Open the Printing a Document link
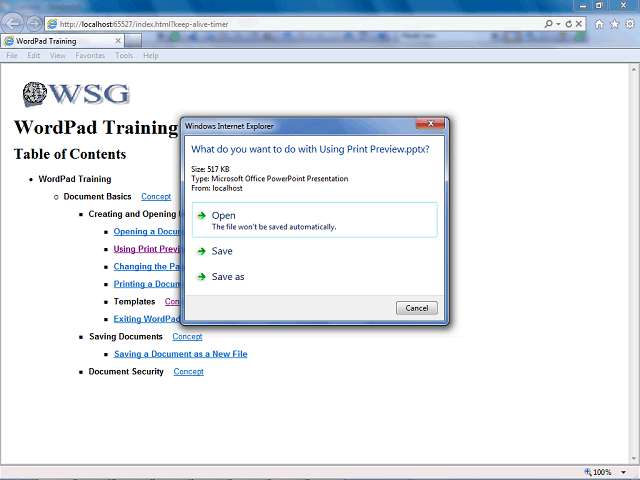The image size is (640, 480). [x=147, y=284]
